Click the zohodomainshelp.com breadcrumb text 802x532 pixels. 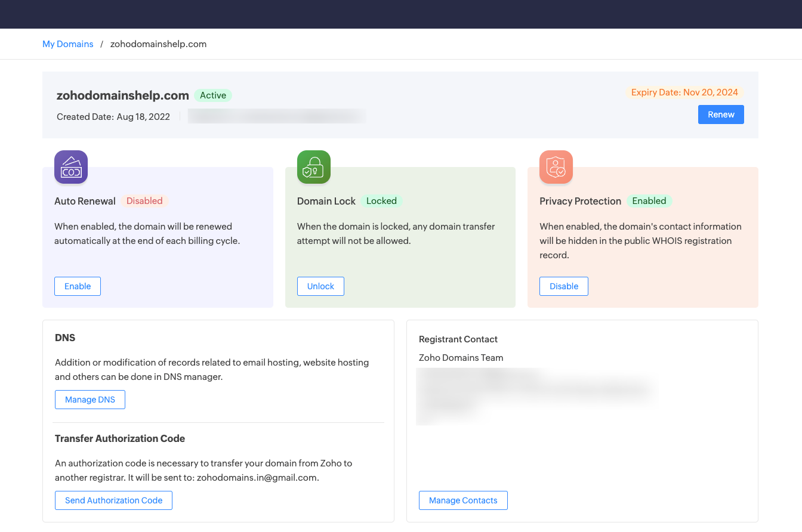[159, 44]
